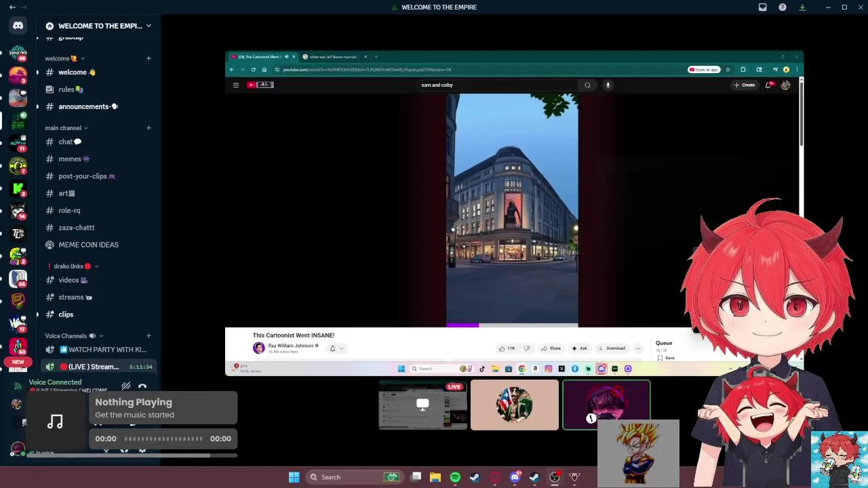Click the Discord inbox icon in title bar
Viewport: 868px width, 488px height.
(x=762, y=7)
